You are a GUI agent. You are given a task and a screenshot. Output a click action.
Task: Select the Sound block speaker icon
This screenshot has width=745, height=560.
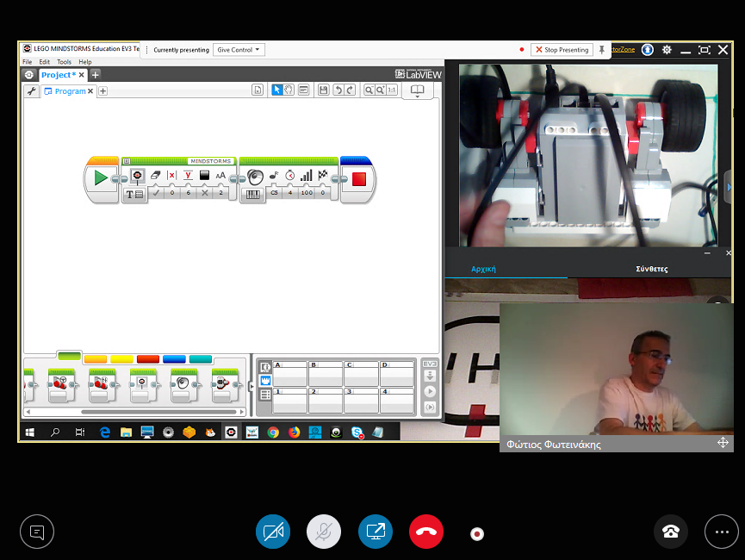click(x=254, y=177)
